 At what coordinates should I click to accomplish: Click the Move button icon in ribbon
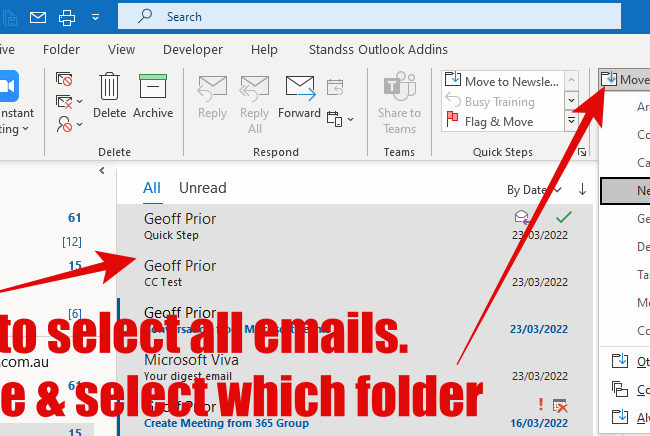[x=608, y=79]
